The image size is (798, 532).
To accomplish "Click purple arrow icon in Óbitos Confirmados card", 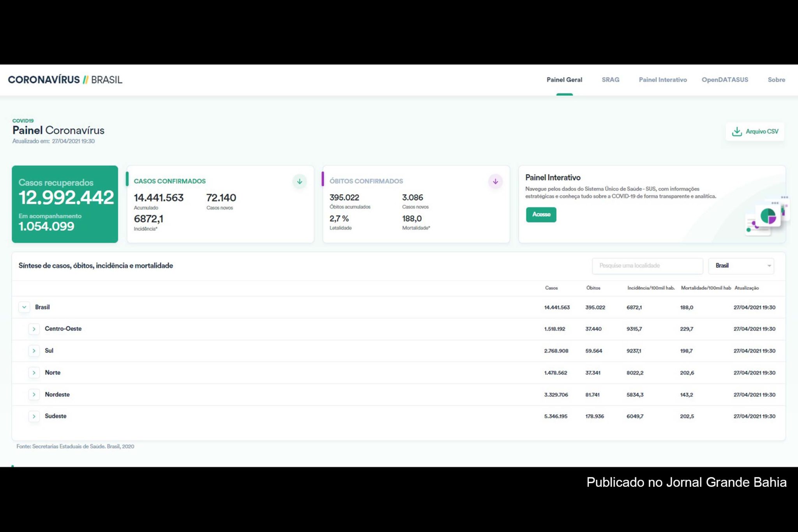I will [x=495, y=182].
